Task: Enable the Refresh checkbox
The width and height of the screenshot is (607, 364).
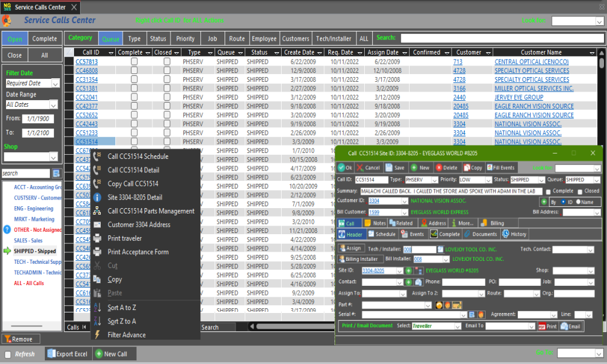Action: (8, 354)
